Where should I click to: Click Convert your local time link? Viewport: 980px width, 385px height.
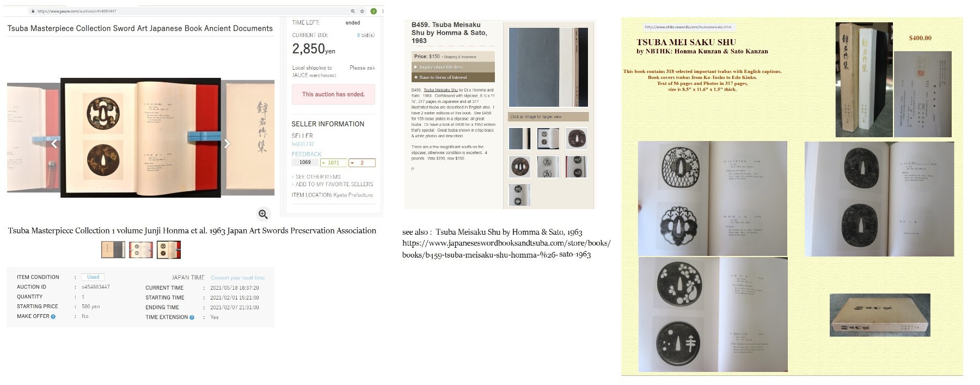pyautogui.click(x=238, y=278)
